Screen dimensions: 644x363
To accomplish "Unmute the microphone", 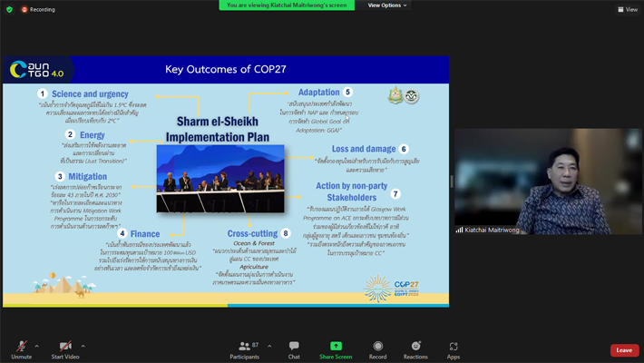I will coord(22,350).
